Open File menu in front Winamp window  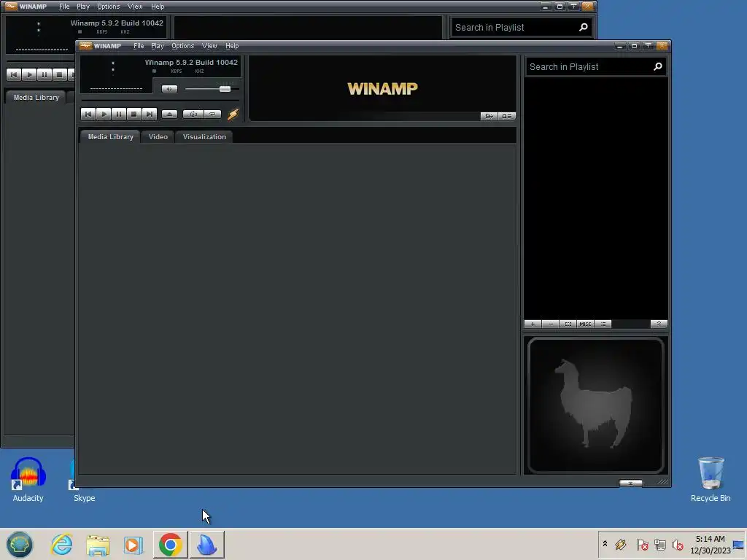point(139,46)
